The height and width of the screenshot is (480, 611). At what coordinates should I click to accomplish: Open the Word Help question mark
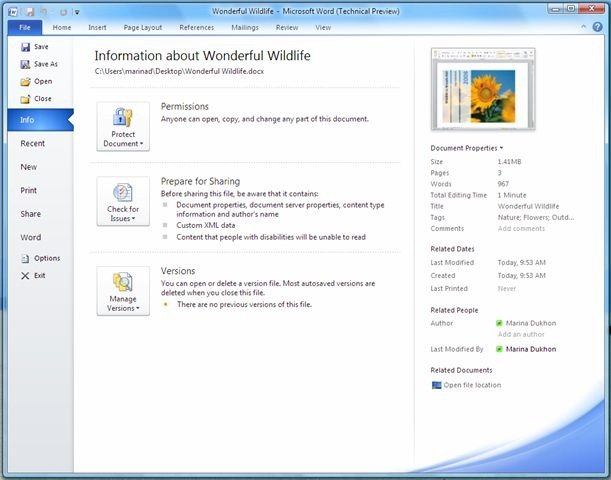(597, 26)
